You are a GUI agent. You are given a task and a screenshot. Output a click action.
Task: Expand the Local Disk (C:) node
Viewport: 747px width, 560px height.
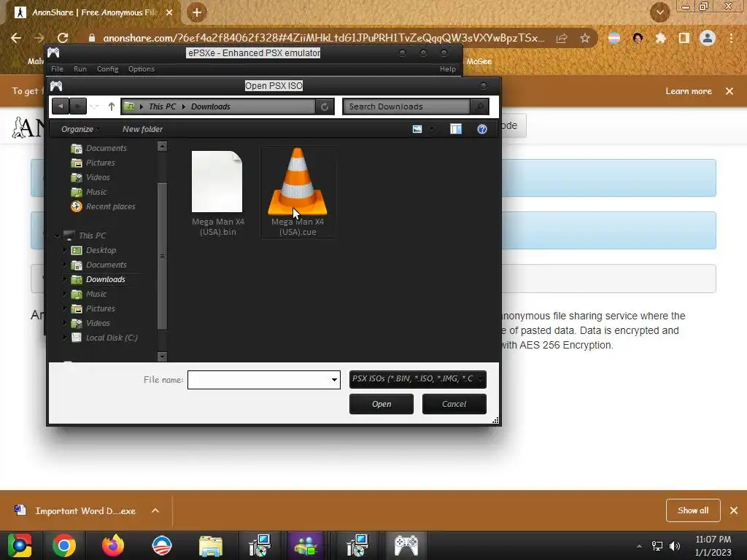pos(65,337)
